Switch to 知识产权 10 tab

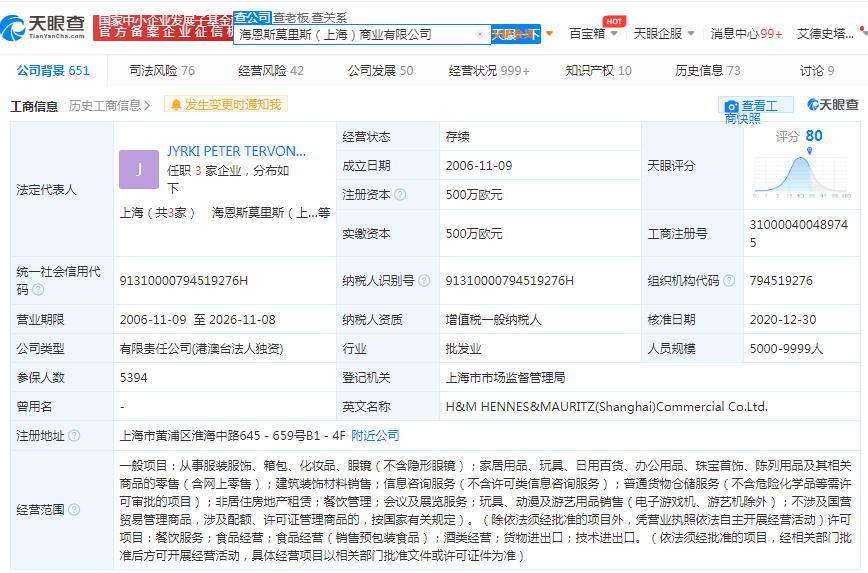tap(598, 71)
